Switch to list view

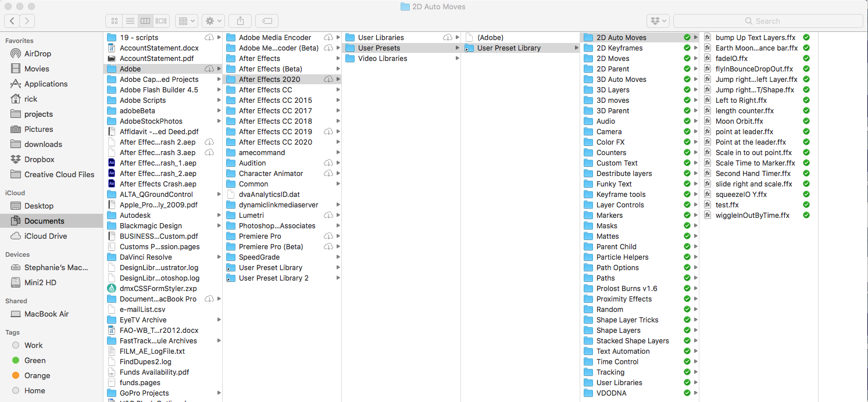pos(130,21)
